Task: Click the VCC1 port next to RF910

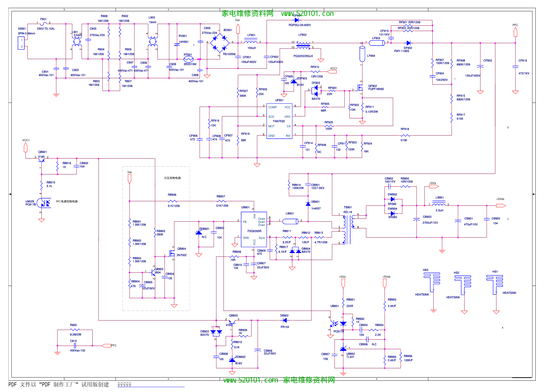Action: tap(332, 72)
